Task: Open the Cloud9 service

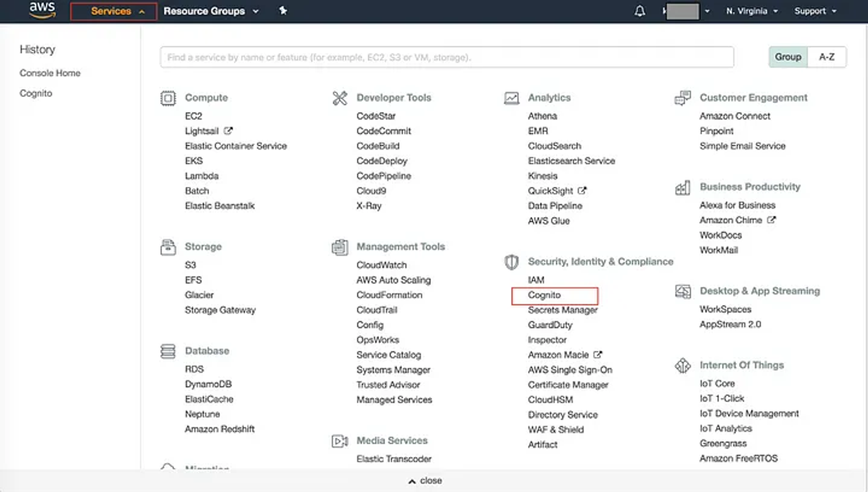Action: (371, 191)
